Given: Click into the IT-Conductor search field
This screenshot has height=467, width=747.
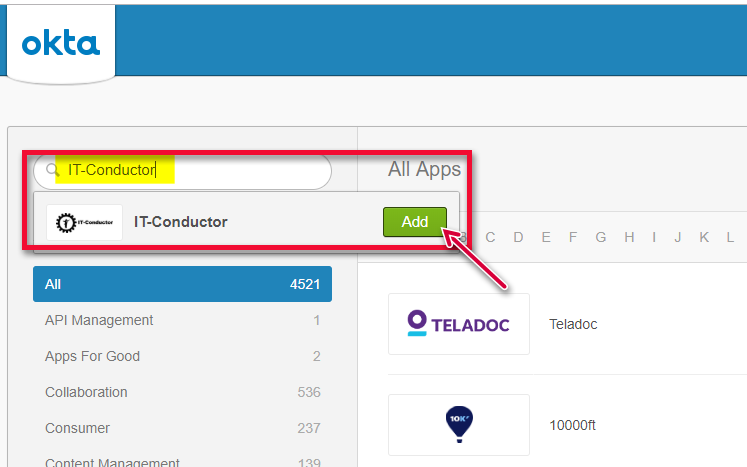Looking at the screenshot, I should (x=182, y=170).
